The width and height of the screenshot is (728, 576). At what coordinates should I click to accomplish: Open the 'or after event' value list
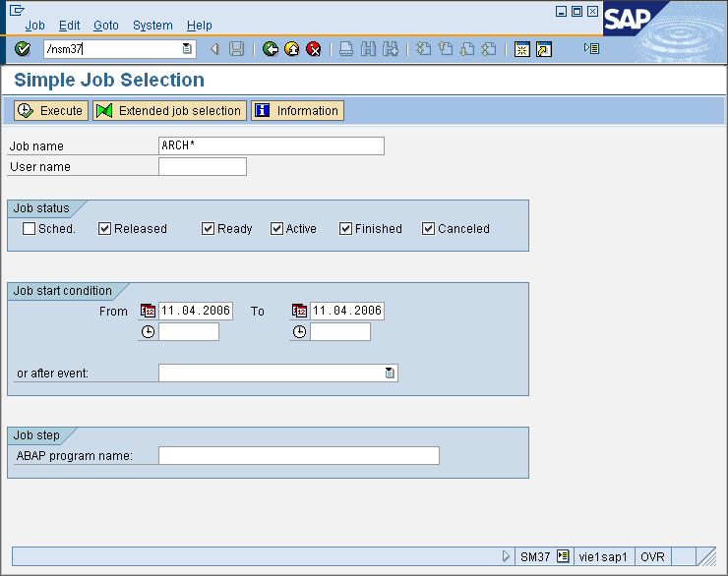[390, 374]
